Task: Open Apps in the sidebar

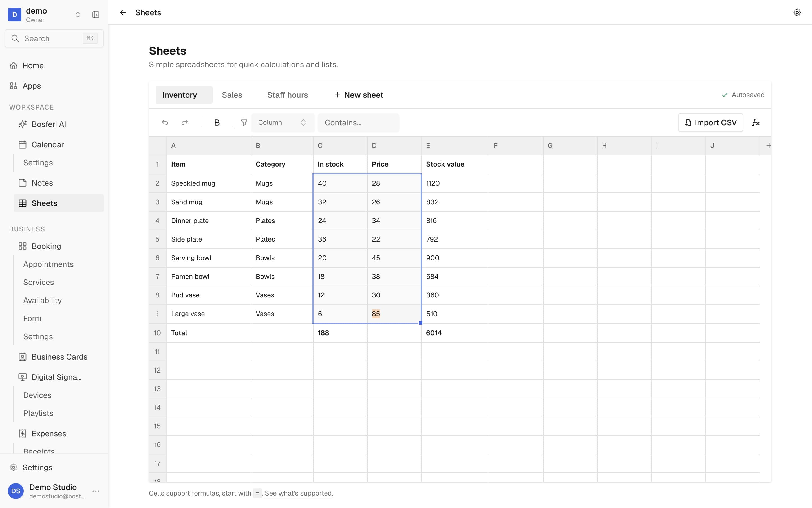Action: pyautogui.click(x=54, y=86)
